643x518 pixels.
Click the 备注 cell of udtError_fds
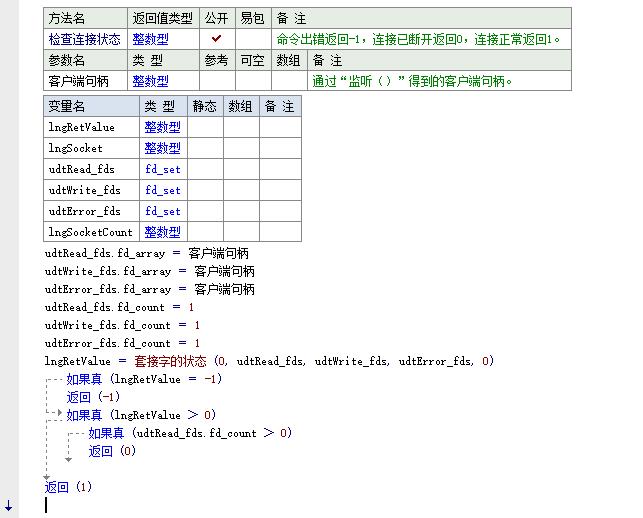click(280, 211)
